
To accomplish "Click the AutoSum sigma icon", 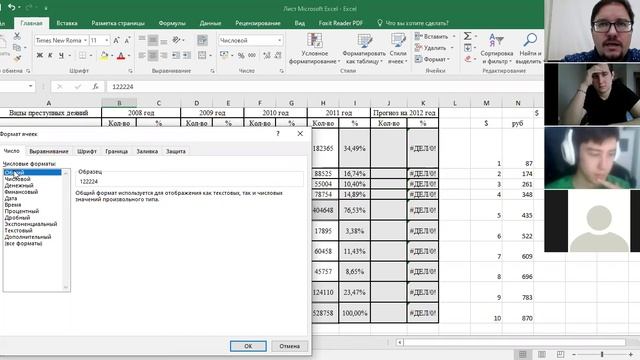I will pos(468,36).
